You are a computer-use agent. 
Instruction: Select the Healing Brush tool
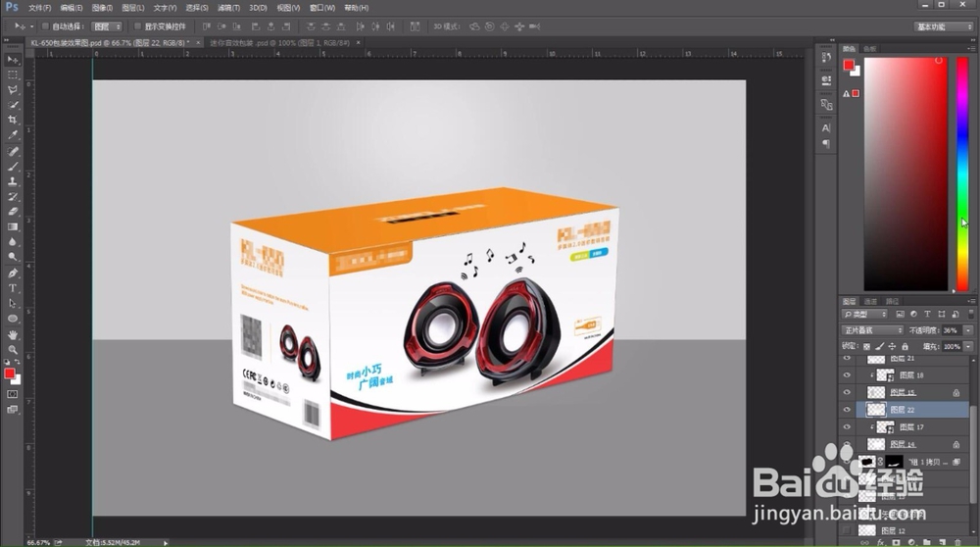pos(13,151)
